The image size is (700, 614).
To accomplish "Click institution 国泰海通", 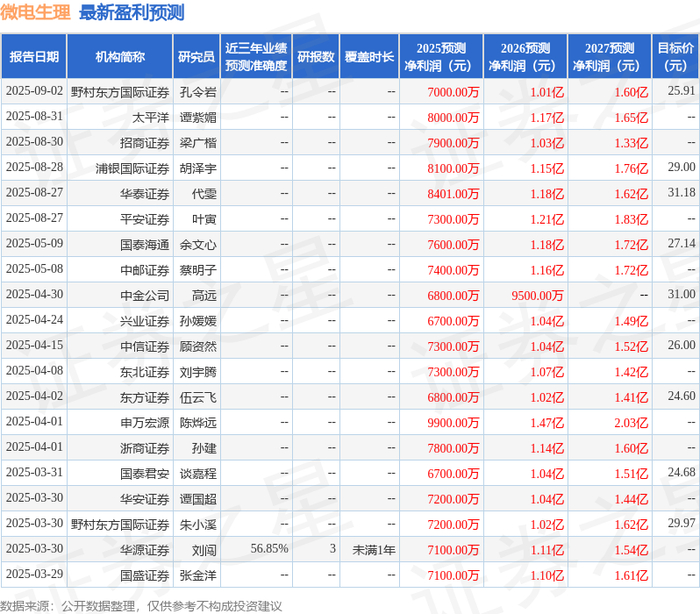I will 144,245.
